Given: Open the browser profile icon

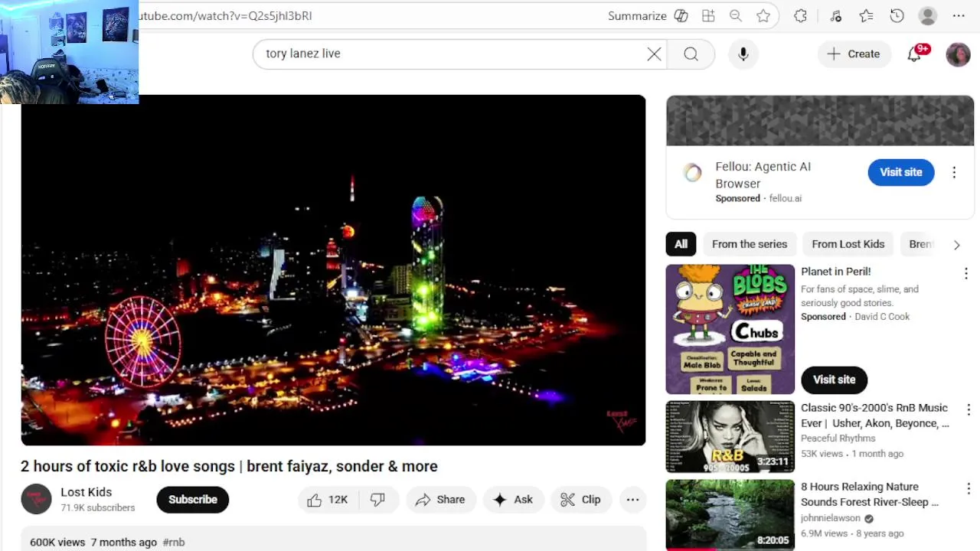Looking at the screenshot, I should pyautogui.click(x=927, y=15).
